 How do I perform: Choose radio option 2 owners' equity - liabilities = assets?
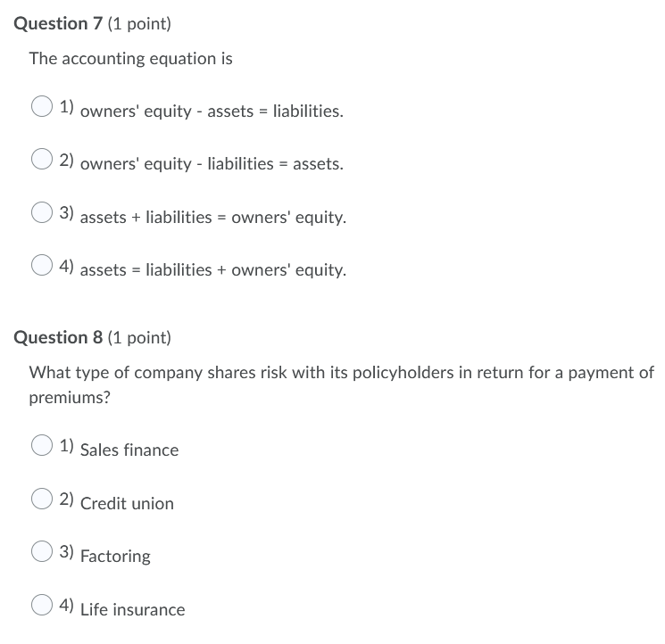42,159
